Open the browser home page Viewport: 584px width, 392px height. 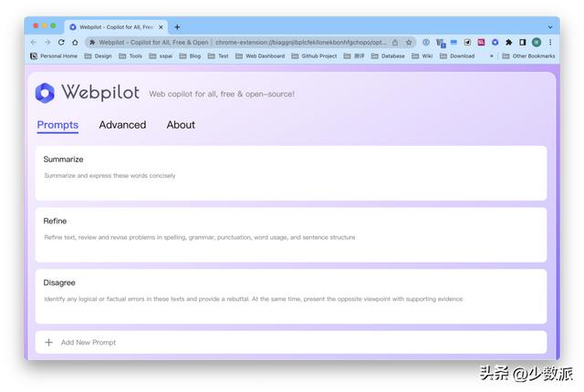click(75, 43)
